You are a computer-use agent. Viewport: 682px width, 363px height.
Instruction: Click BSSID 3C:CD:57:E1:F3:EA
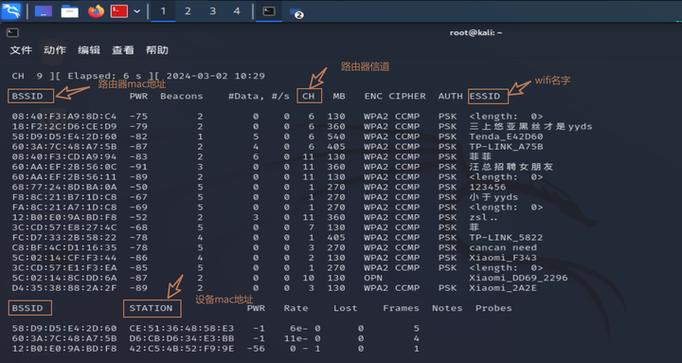64,268
